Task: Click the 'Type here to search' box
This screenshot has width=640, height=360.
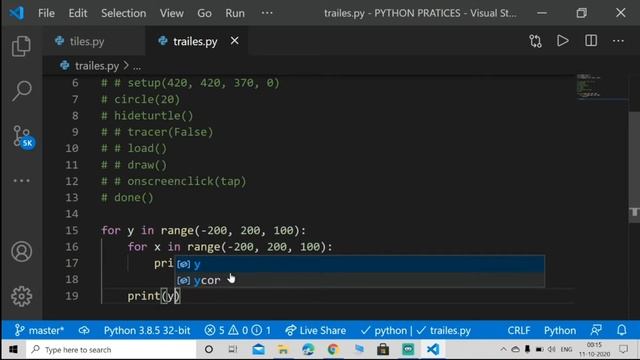Action: point(111,349)
